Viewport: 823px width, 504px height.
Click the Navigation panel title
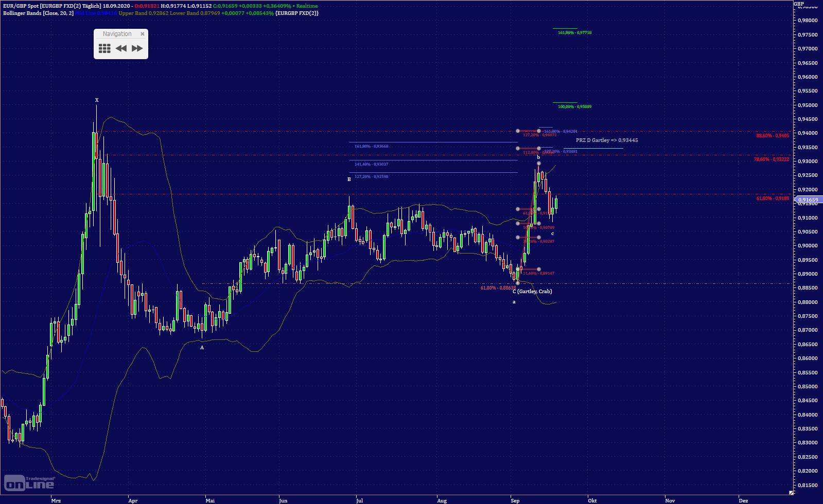tap(117, 34)
